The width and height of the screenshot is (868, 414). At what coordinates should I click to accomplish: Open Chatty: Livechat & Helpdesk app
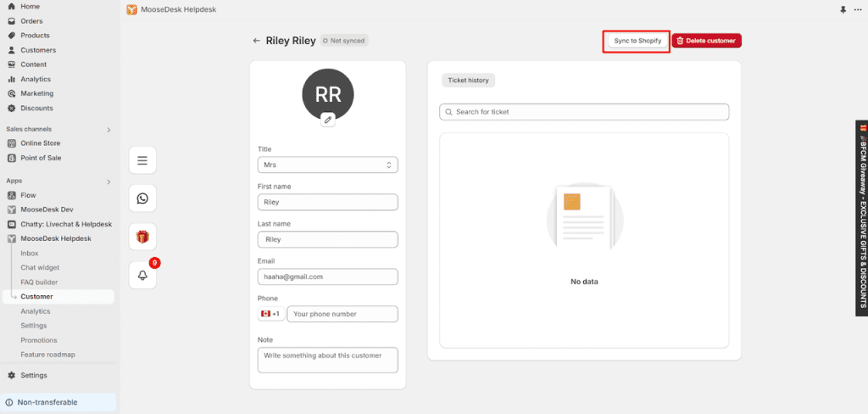(66, 224)
